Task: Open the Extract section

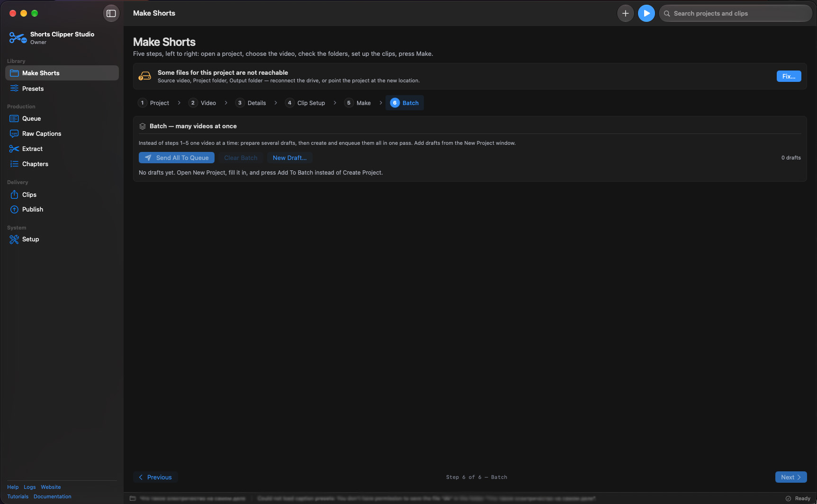Action: coord(62,149)
